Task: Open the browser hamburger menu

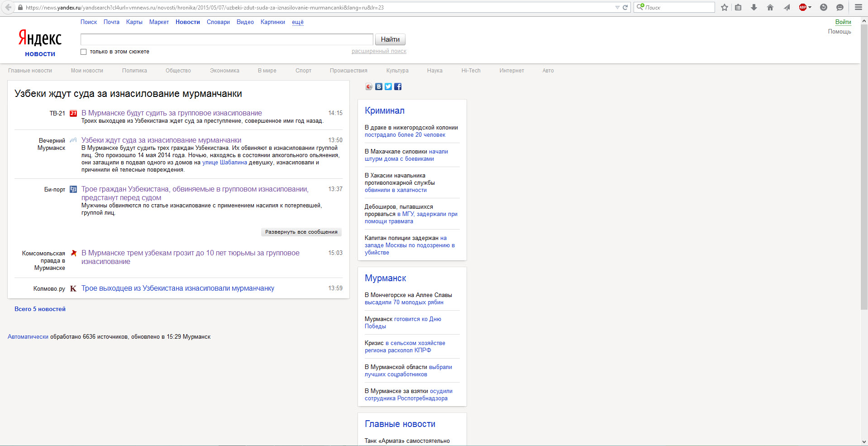Action: 858,7
